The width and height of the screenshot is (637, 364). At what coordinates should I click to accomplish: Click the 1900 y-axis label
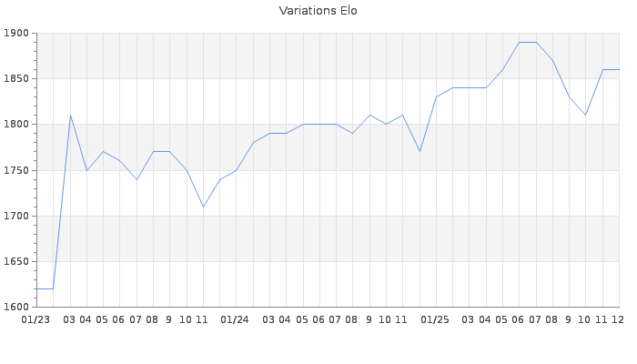point(17,34)
